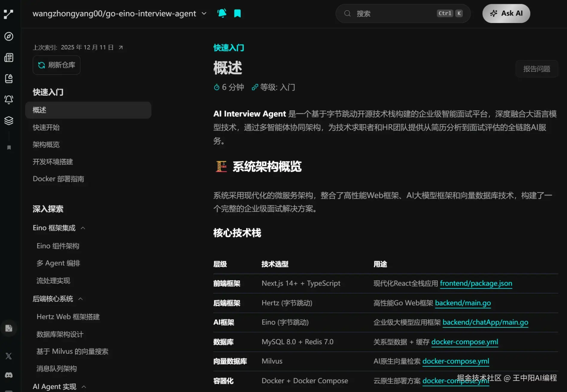The height and width of the screenshot is (392, 567).
Task: Click the 技术选型 column header
Action: pyautogui.click(x=275, y=264)
